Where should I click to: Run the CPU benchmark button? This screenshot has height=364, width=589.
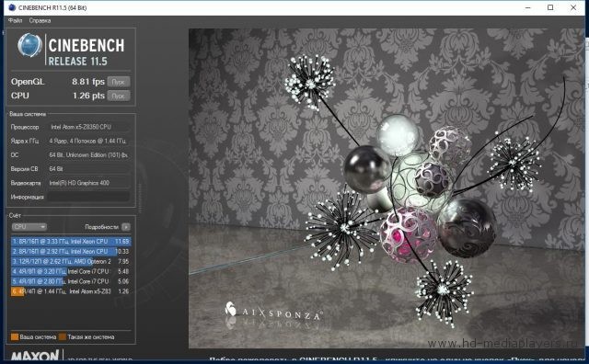coord(119,96)
